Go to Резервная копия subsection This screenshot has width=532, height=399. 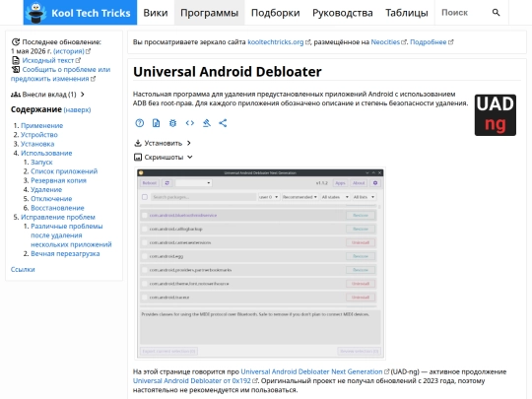(x=58, y=180)
